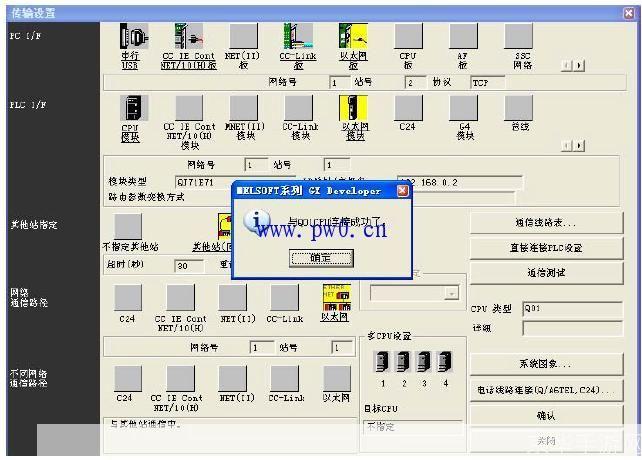Image resolution: width=642 pixels, height=460 pixels.
Task: Select multi-CPU number 3 icon
Action: point(424,362)
